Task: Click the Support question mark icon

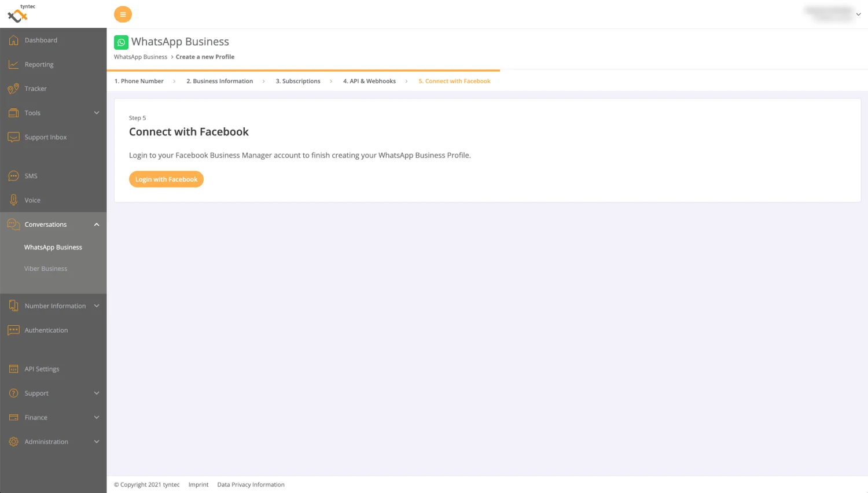Action: pos(13,393)
